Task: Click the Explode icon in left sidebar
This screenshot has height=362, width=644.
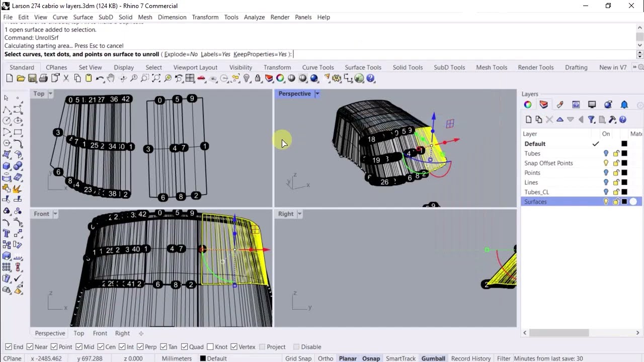Action: click(18, 189)
